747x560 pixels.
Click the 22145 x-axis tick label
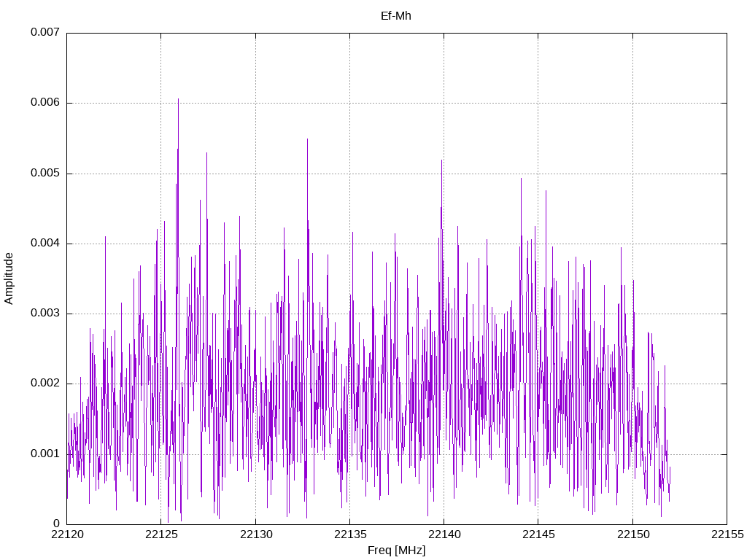pyautogui.click(x=538, y=534)
